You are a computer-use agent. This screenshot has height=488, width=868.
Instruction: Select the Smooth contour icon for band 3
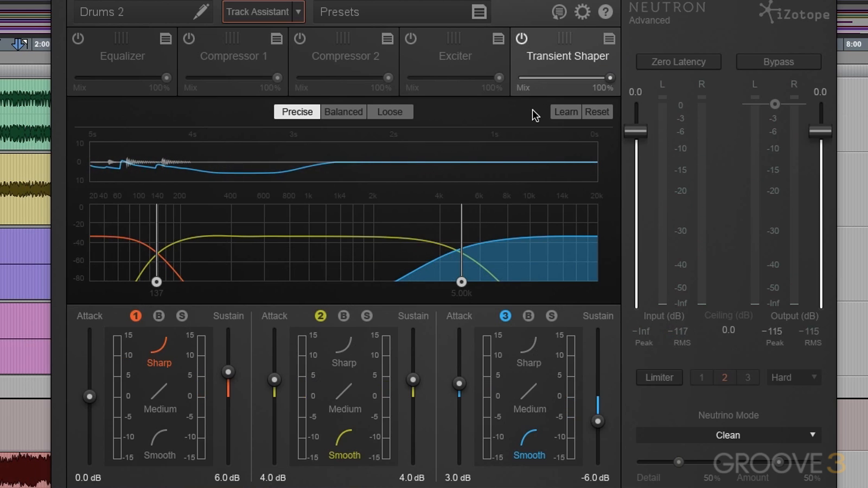click(x=529, y=438)
